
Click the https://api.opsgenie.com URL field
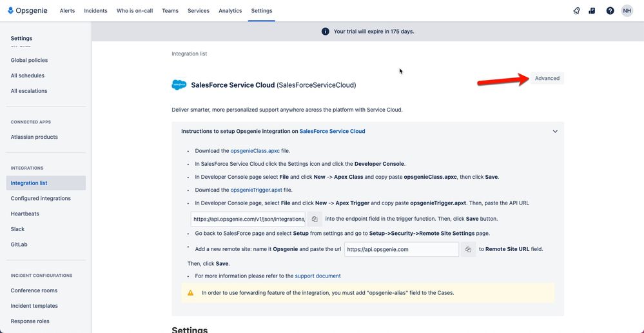click(402, 249)
